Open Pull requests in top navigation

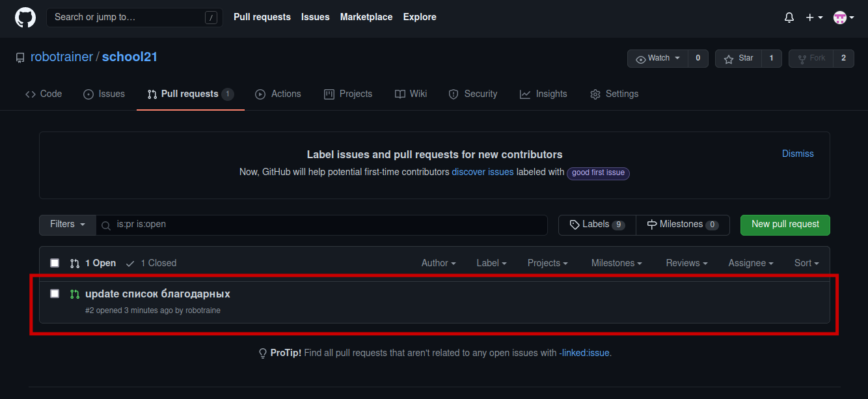pyautogui.click(x=262, y=17)
